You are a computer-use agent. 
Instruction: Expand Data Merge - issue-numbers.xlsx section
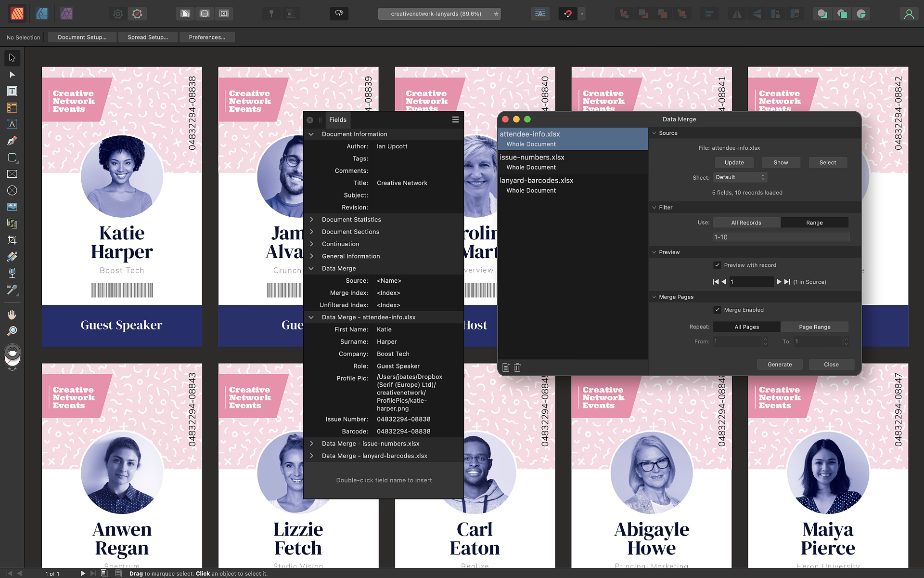pos(311,444)
